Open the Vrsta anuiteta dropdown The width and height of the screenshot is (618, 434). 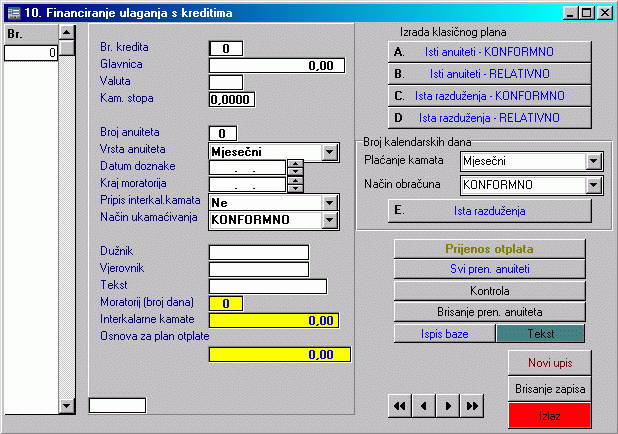(x=330, y=152)
